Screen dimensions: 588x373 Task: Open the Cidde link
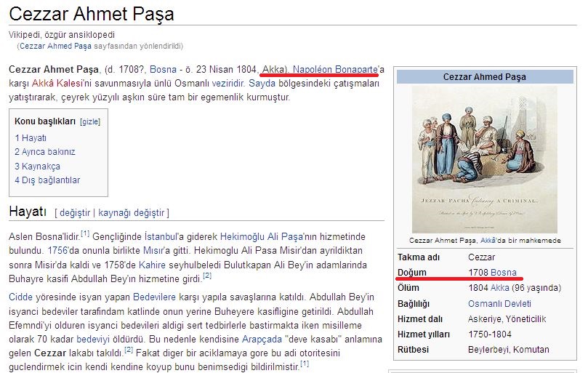pos(20,297)
